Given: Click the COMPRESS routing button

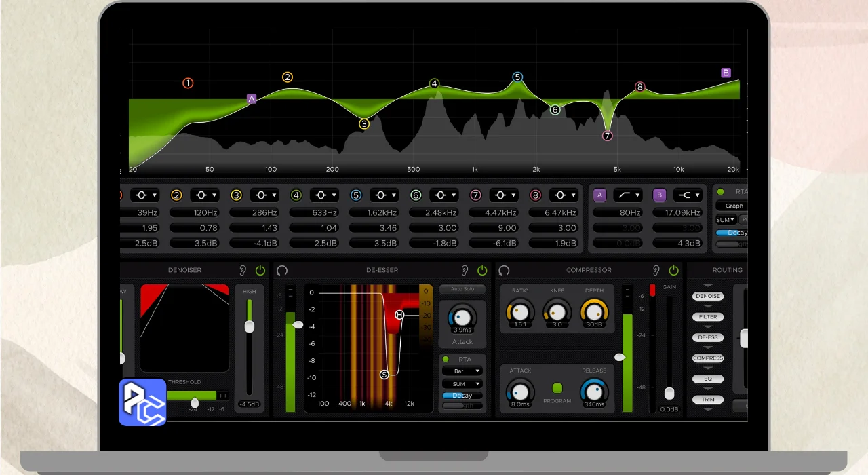Looking at the screenshot, I should [x=708, y=358].
